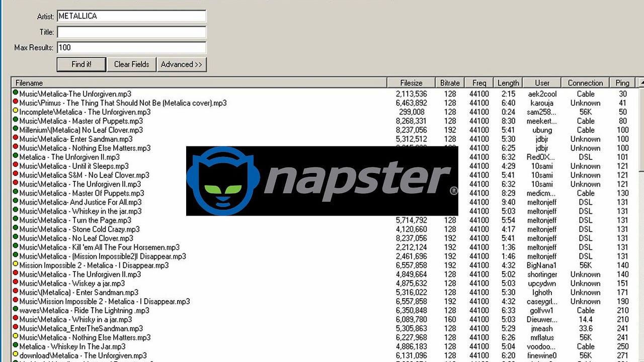
Task: Select the red dot beside the Primus Metalica cover
Action: point(15,103)
